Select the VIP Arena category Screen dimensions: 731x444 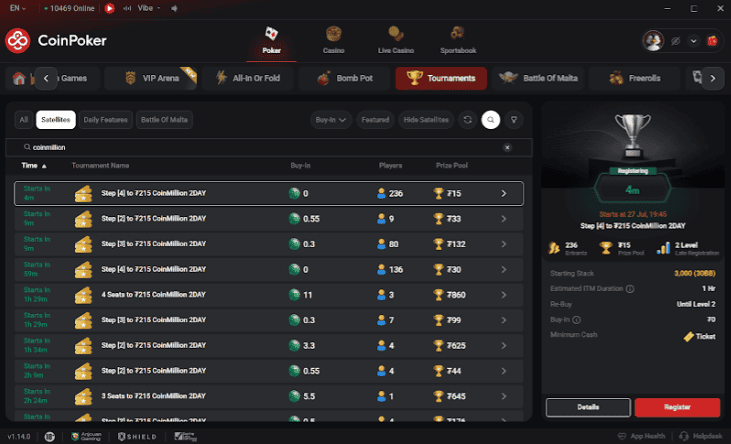point(152,78)
